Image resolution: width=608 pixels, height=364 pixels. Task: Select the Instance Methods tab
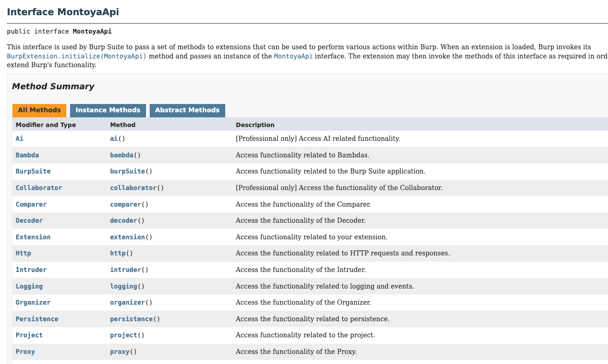point(108,110)
